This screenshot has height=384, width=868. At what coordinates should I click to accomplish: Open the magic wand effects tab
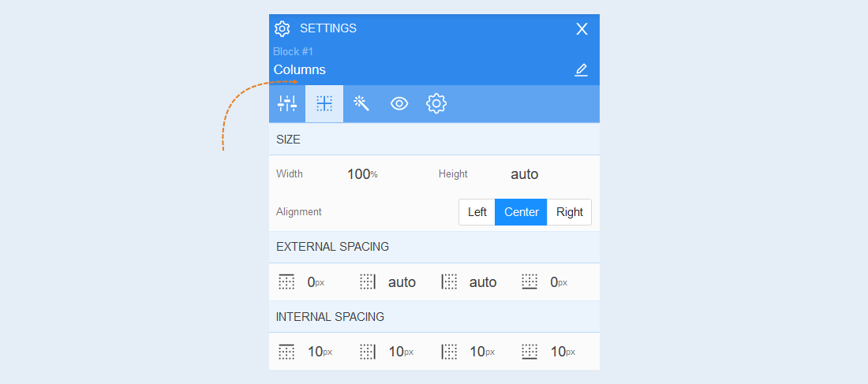pos(361,103)
